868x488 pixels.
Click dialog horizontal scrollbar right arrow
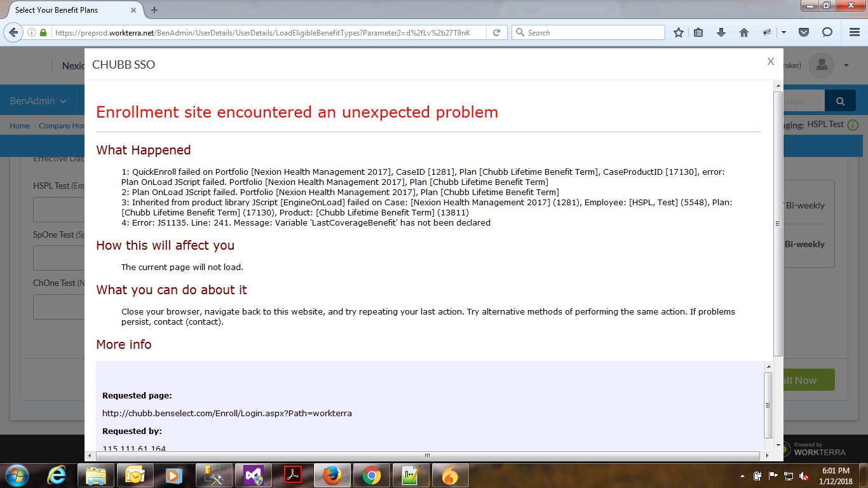pyautogui.click(x=768, y=456)
